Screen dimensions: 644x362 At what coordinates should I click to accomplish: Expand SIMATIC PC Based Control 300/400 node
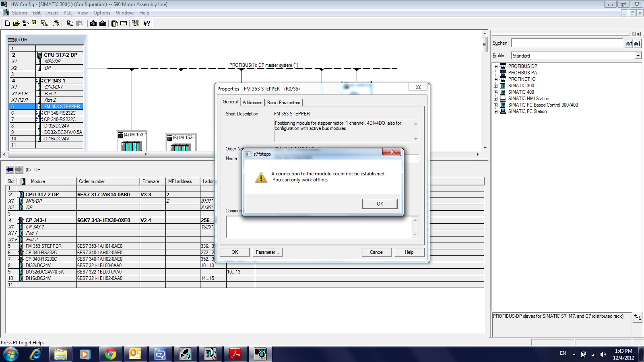[x=496, y=105]
